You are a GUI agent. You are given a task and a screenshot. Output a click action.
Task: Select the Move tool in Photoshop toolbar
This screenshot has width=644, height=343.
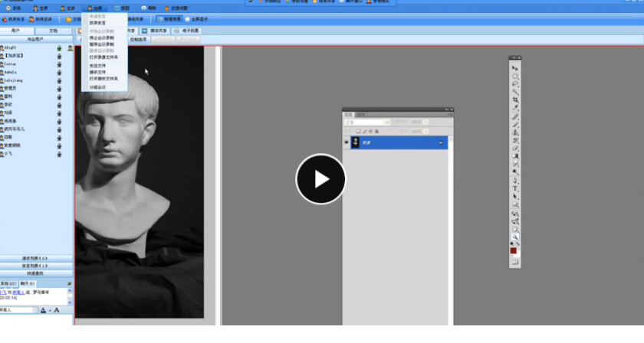click(x=515, y=69)
